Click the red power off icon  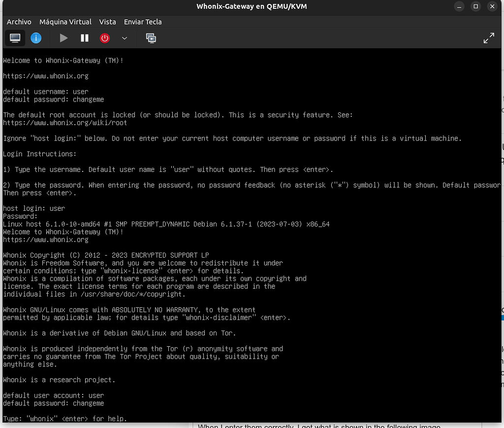point(105,37)
